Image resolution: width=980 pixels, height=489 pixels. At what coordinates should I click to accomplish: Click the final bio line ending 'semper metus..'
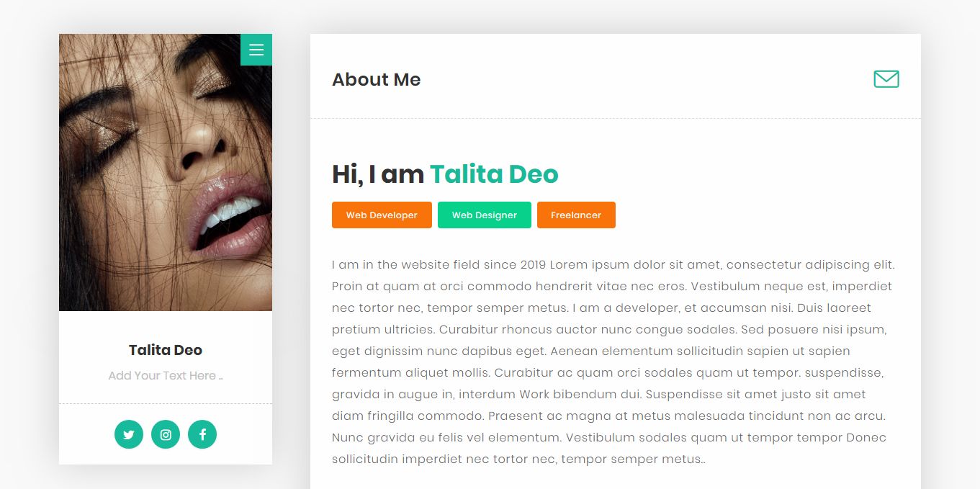(x=518, y=459)
